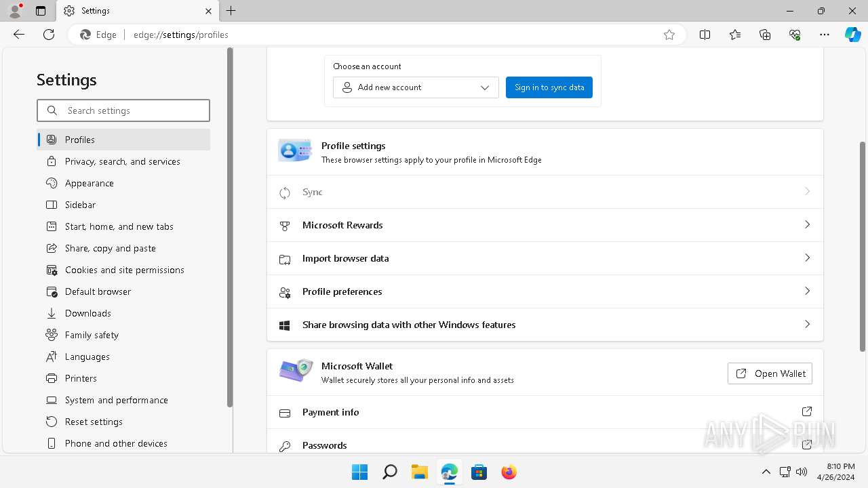
Task: Open Family safety settings
Action: coord(123,335)
